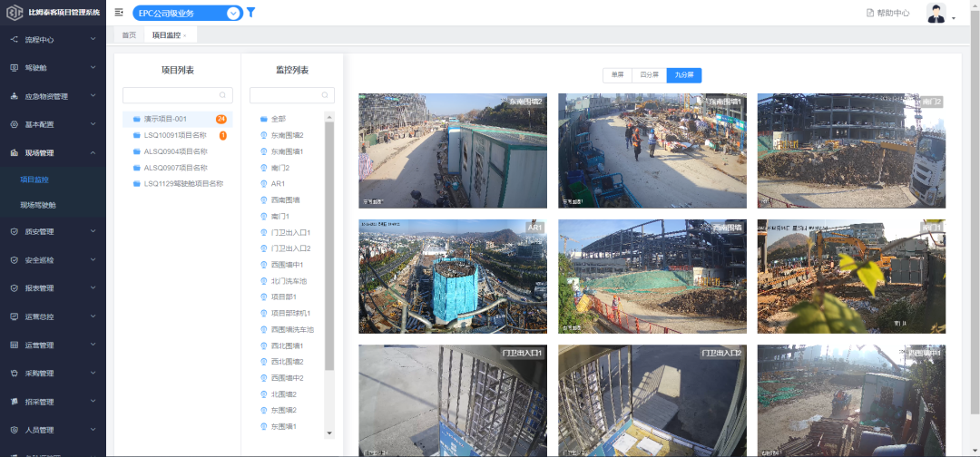Switch to 四分屏 four-screen view
Viewport: 980px width, 457px height.
[650, 75]
